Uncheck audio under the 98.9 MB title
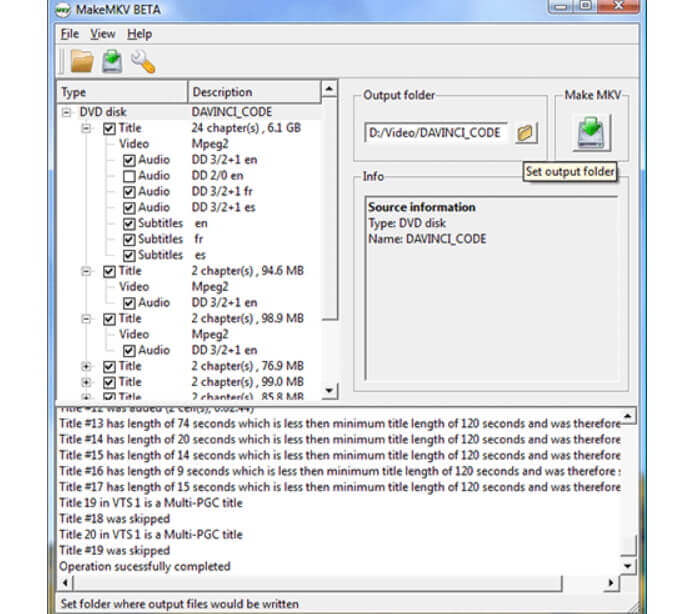 129,351
